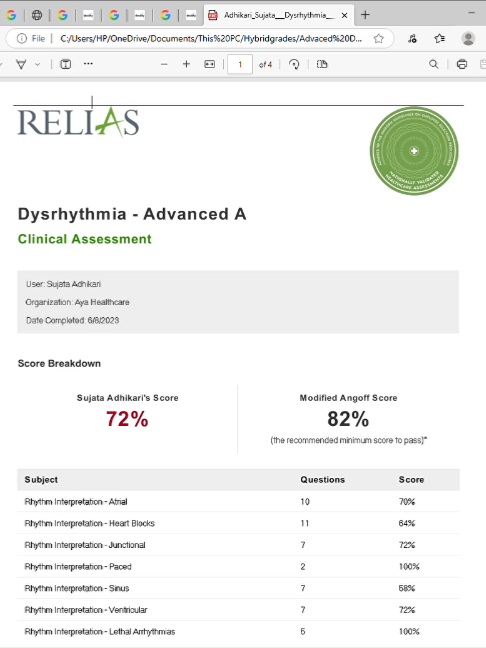Open the browser extensions icon
This screenshot has height=648, width=486.
412,38
